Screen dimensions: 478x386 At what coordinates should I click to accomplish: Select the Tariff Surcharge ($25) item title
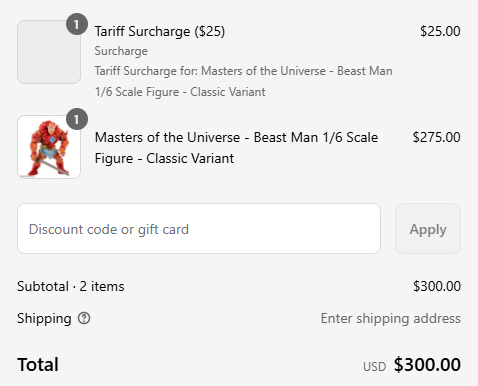coord(160,31)
